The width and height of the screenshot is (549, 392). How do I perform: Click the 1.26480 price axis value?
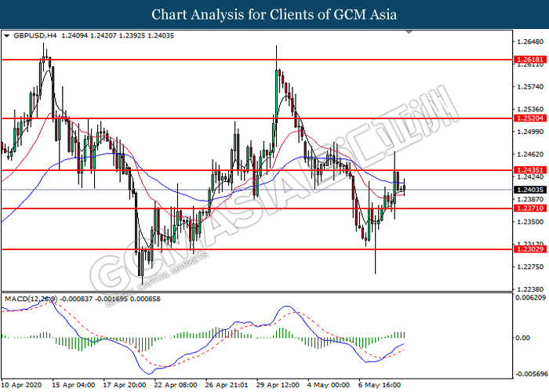[x=530, y=42]
